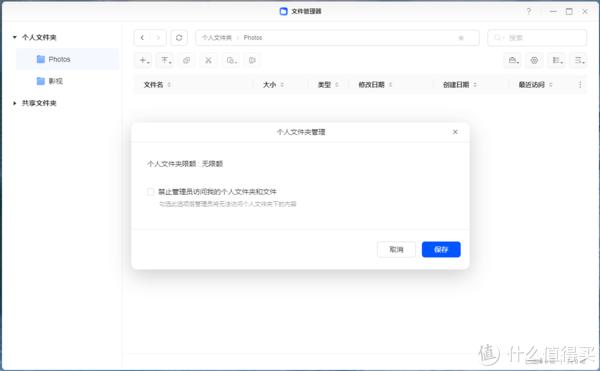
Task: Open the column options three-dot menu
Action: pyautogui.click(x=580, y=85)
